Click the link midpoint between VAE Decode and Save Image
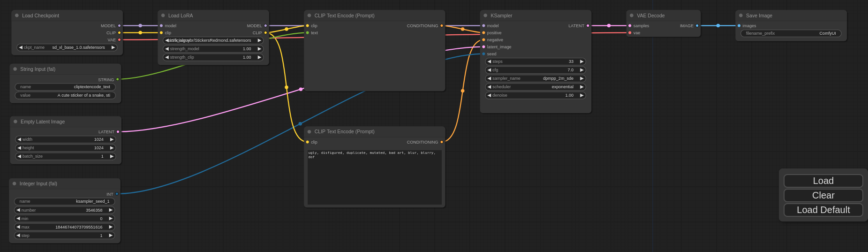 point(718,26)
